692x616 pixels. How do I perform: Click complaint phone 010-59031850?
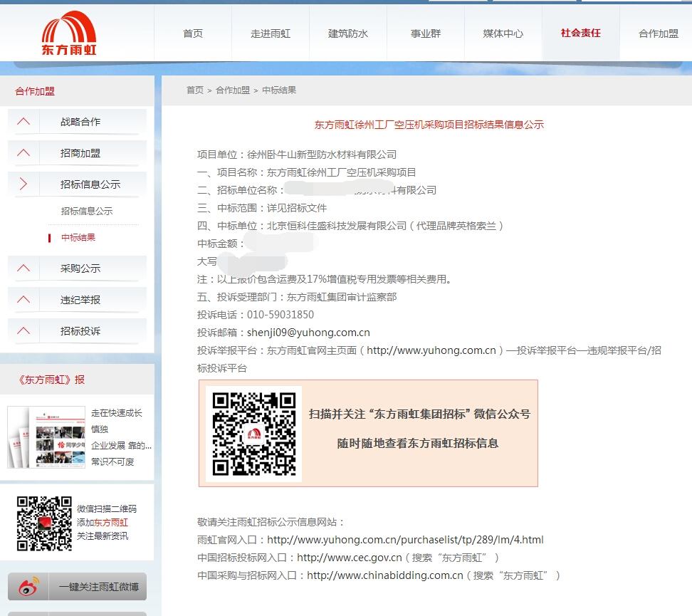tap(281, 315)
